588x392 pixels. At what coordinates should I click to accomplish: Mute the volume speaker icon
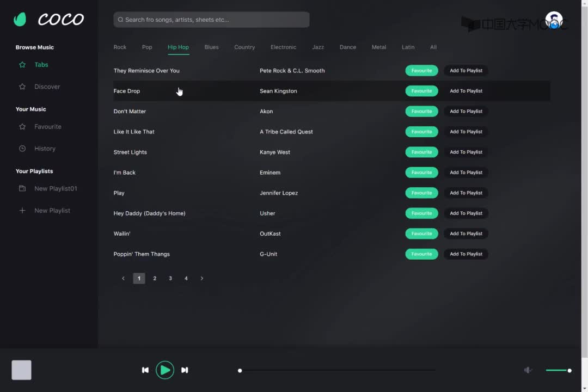[528, 370]
